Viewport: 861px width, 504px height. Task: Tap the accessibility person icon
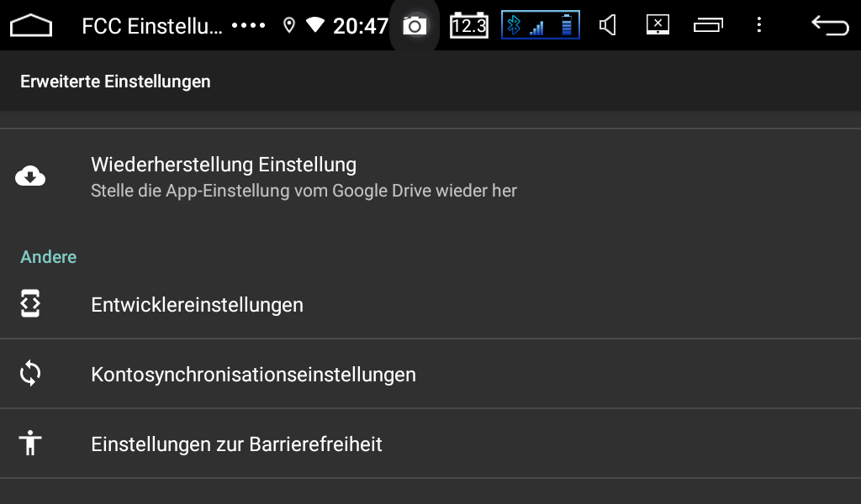30,443
